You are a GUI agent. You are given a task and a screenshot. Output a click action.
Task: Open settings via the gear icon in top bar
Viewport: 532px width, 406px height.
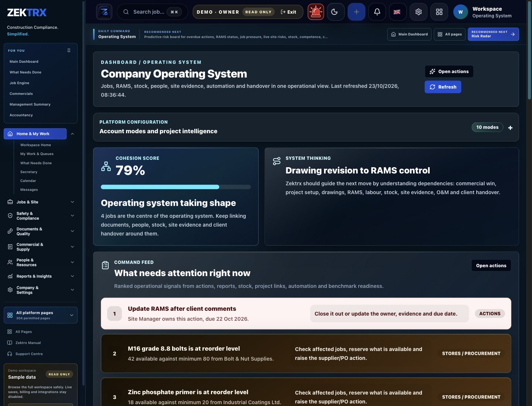[x=419, y=12]
